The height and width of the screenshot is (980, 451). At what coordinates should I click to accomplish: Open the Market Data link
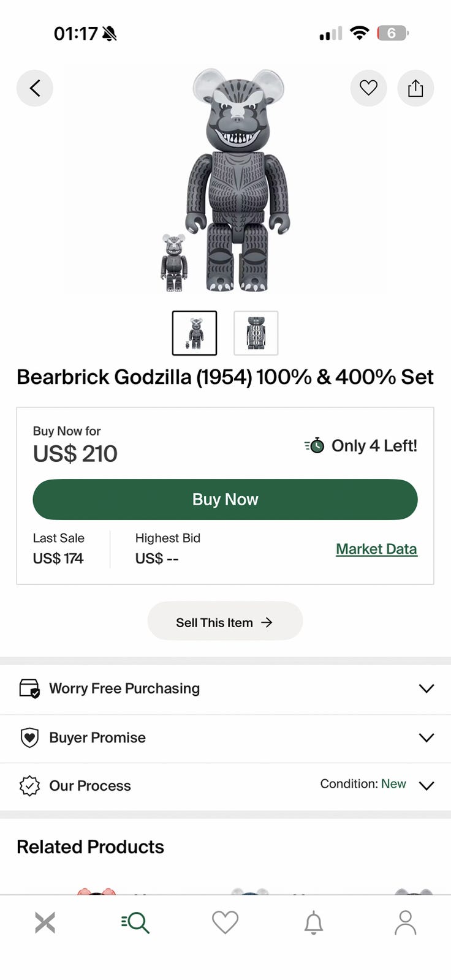pyautogui.click(x=376, y=549)
